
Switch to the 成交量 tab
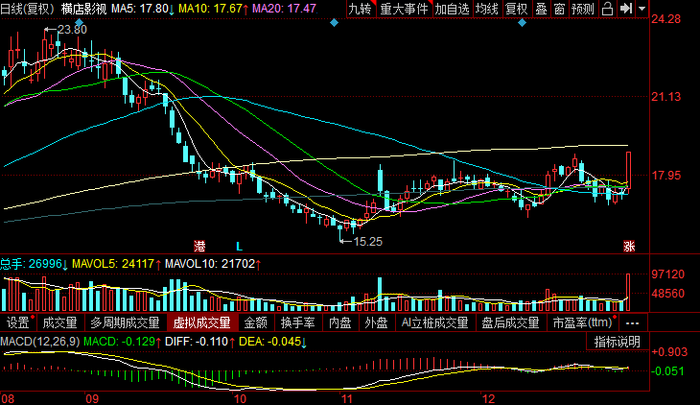click(x=59, y=322)
